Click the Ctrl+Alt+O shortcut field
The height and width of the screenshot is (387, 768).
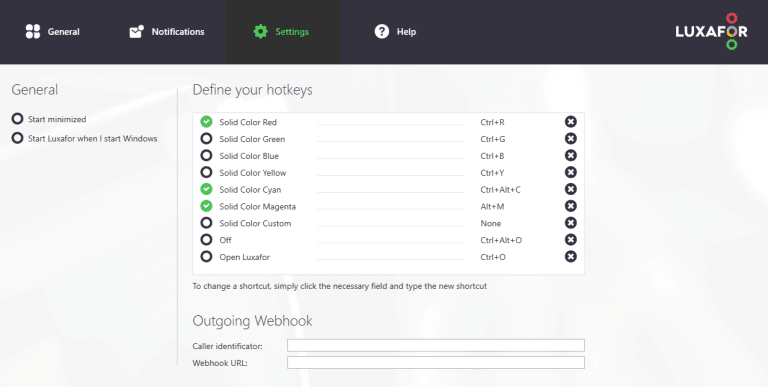click(x=501, y=240)
